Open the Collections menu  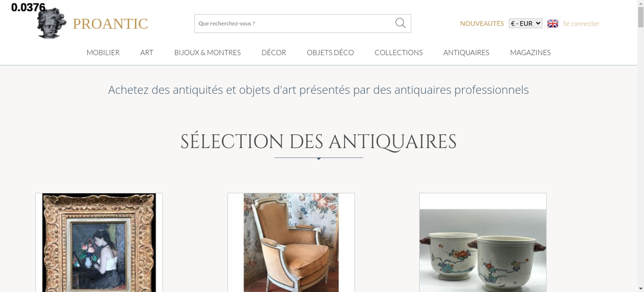click(x=399, y=52)
